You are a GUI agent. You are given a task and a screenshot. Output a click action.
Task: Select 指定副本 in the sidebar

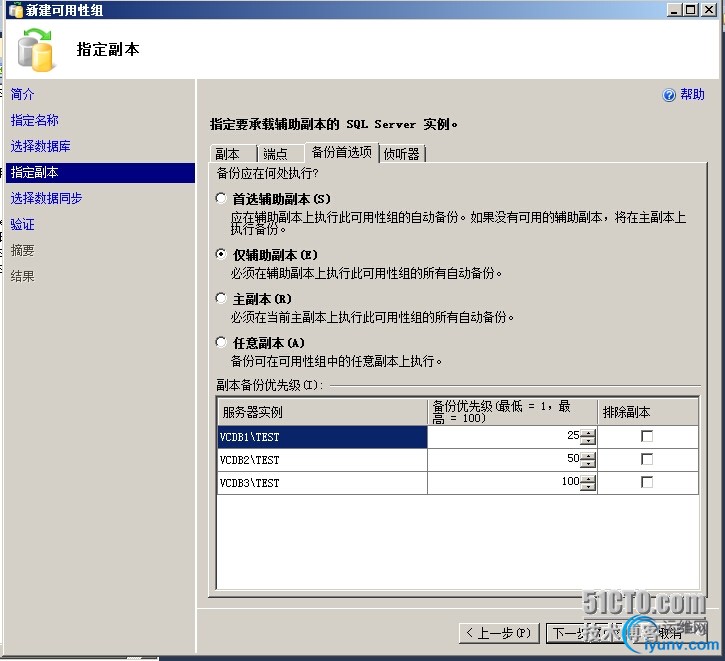click(x=100, y=172)
